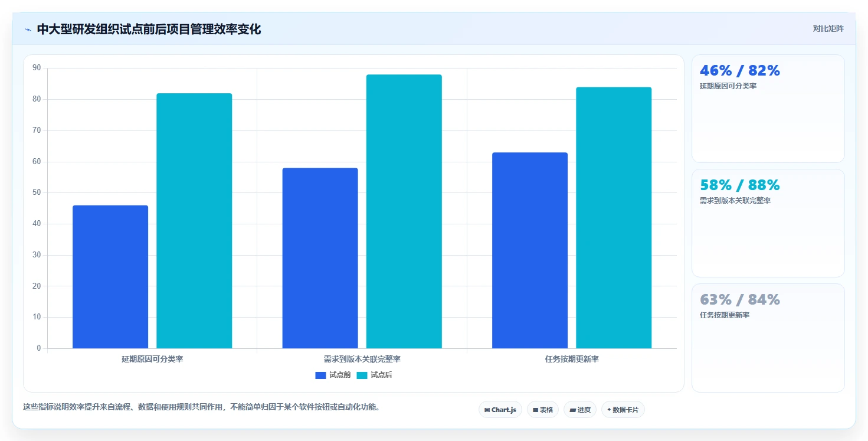Click the 进度 tag chip
The width and height of the screenshot is (868, 441).
580,410
